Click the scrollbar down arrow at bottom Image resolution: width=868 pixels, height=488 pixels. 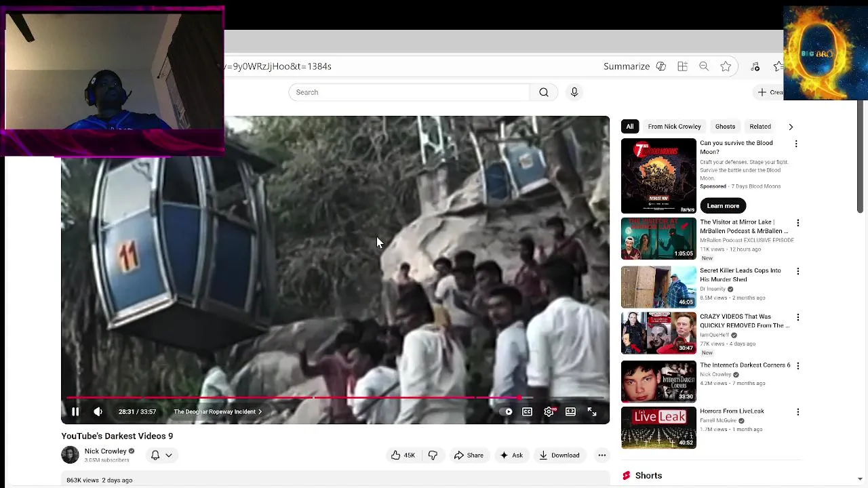[x=860, y=479]
